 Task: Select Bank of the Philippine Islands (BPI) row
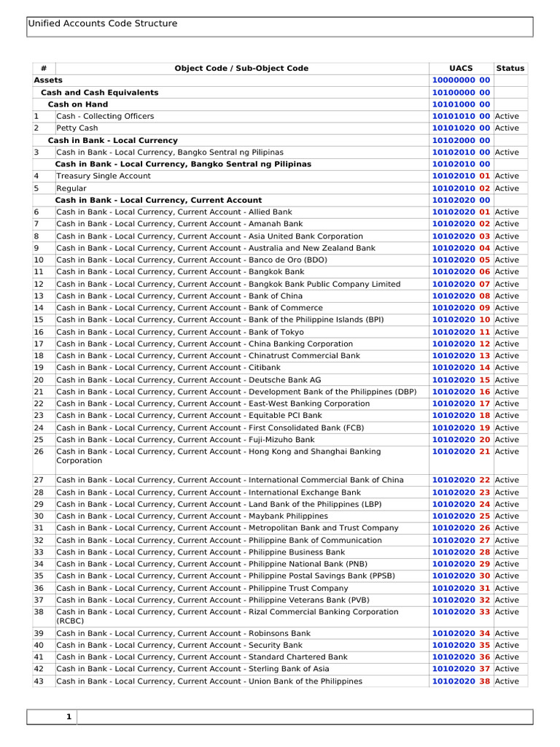(280, 320)
